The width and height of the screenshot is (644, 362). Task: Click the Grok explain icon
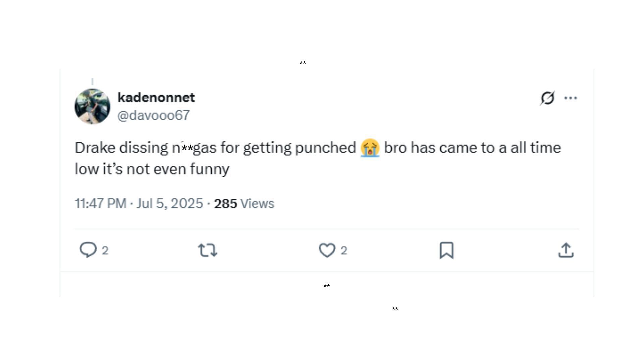pos(547,98)
